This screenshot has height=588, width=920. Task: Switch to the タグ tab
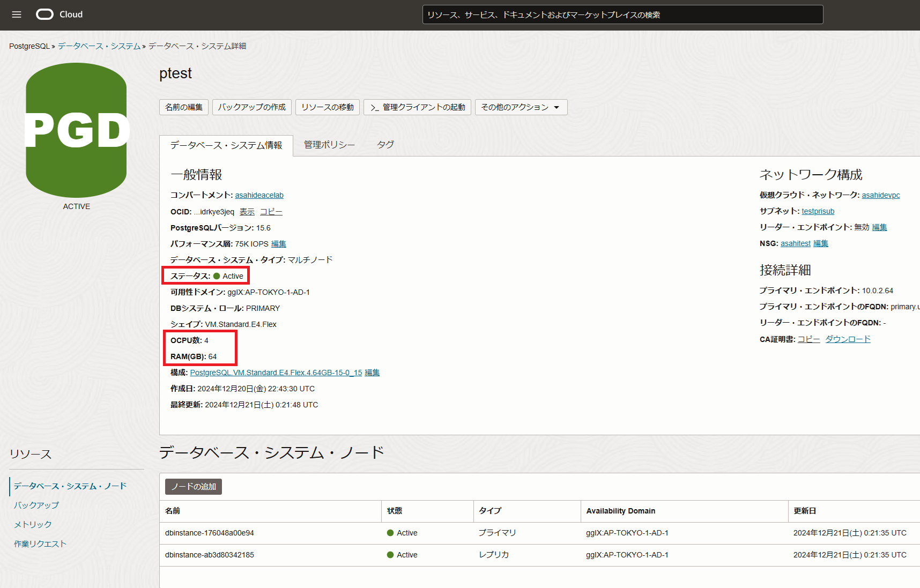[x=385, y=145]
